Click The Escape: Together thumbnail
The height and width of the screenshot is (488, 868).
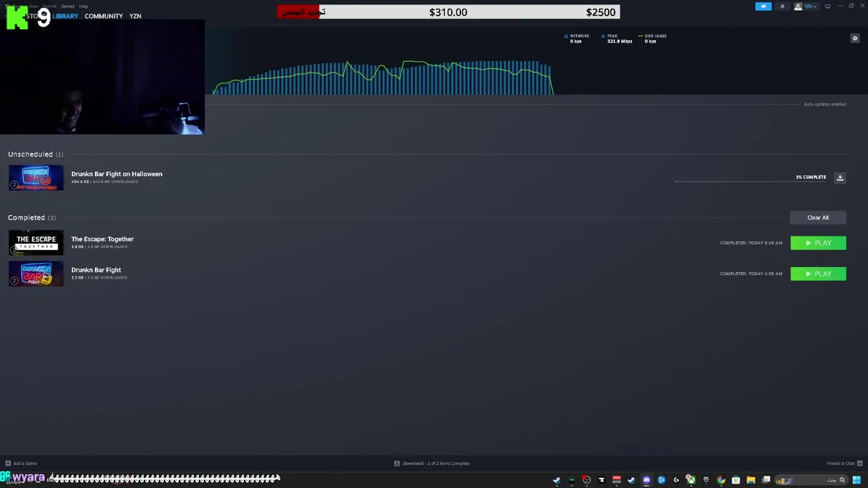point(36,243)
